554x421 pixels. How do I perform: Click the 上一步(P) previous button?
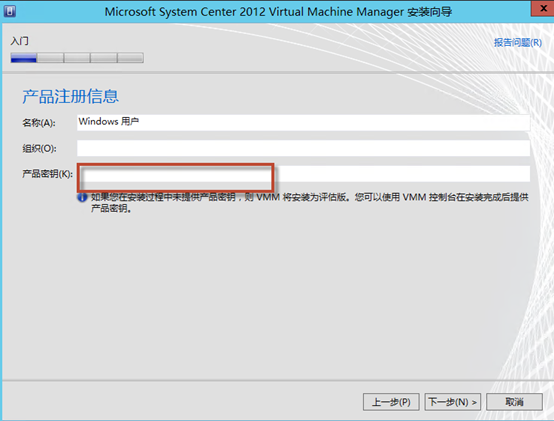pyautogui.click(x=391, y=402)
